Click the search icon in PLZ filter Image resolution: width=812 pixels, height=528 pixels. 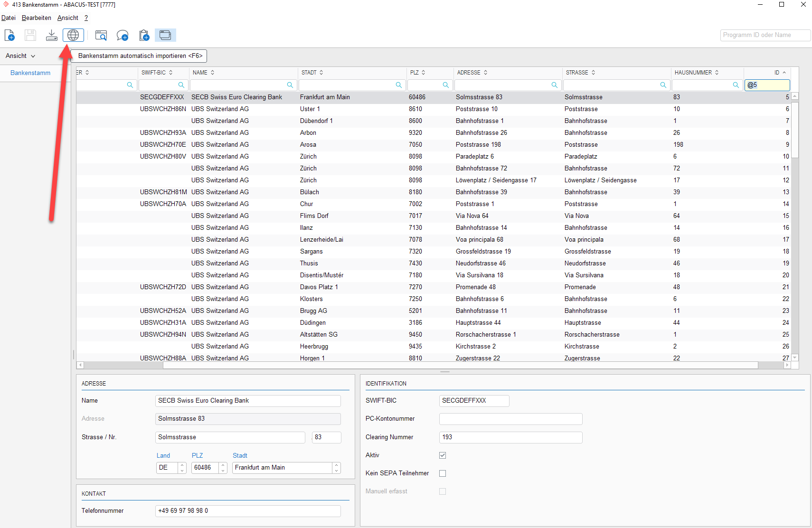[445, 85]
